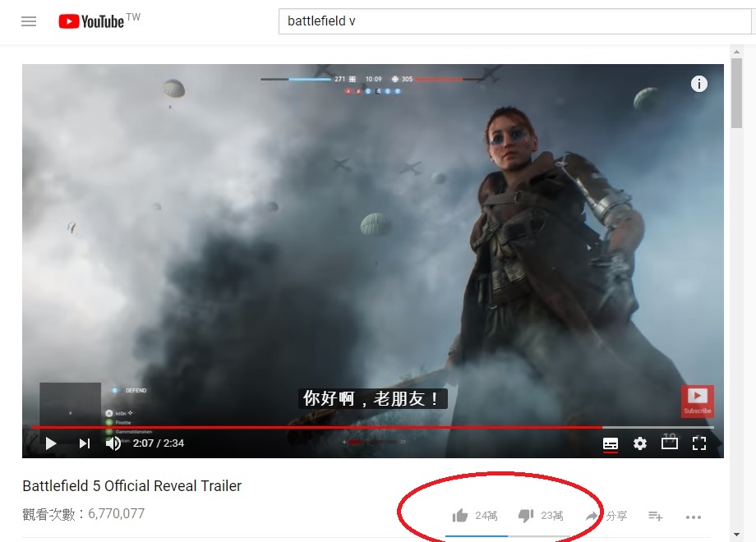Click the page scrollbar down arrow
Image resolution: width=756 pixels, height=542 pixels.
point(736,535)
